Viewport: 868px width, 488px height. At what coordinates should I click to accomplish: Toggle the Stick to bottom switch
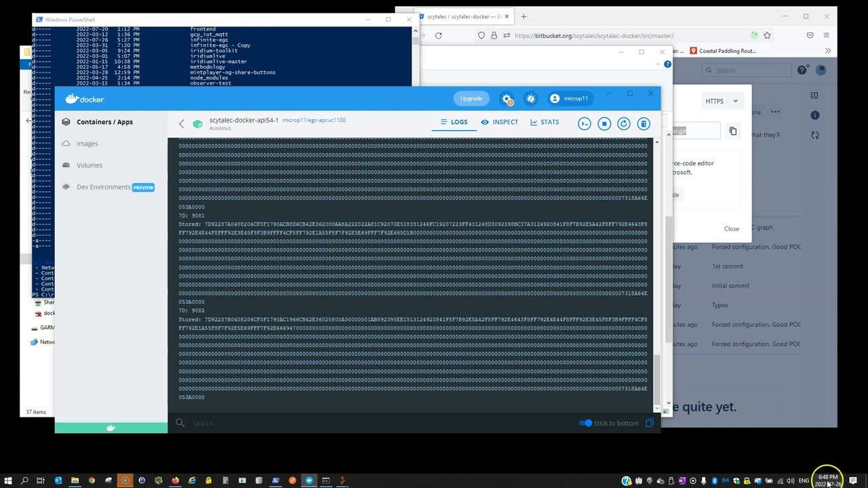point(585,423)
